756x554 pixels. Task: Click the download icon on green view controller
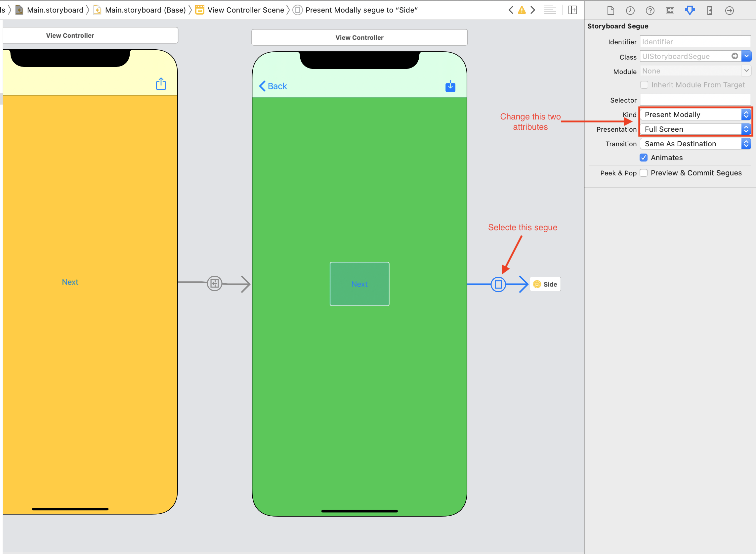450,86
